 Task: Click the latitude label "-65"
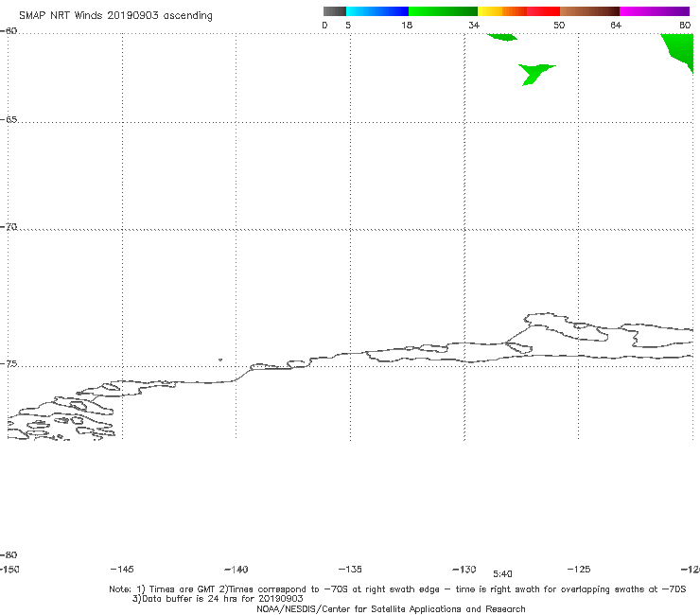(x=9, y=120)
